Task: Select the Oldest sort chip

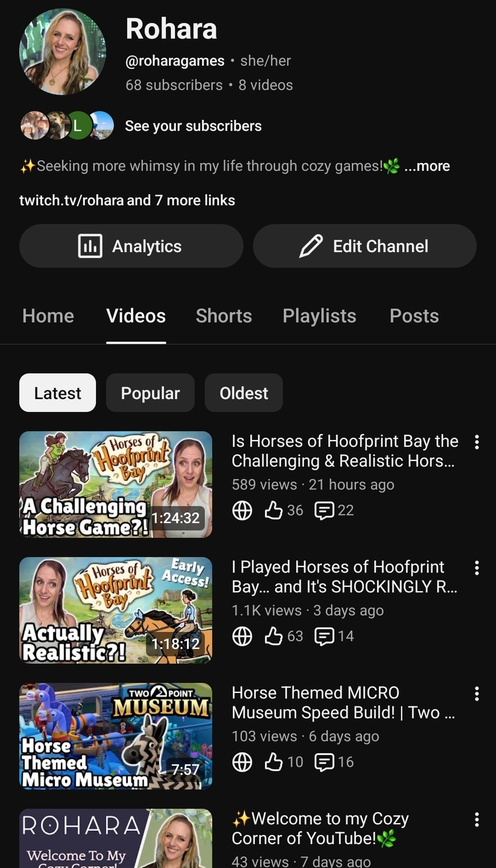Action: 243,393
